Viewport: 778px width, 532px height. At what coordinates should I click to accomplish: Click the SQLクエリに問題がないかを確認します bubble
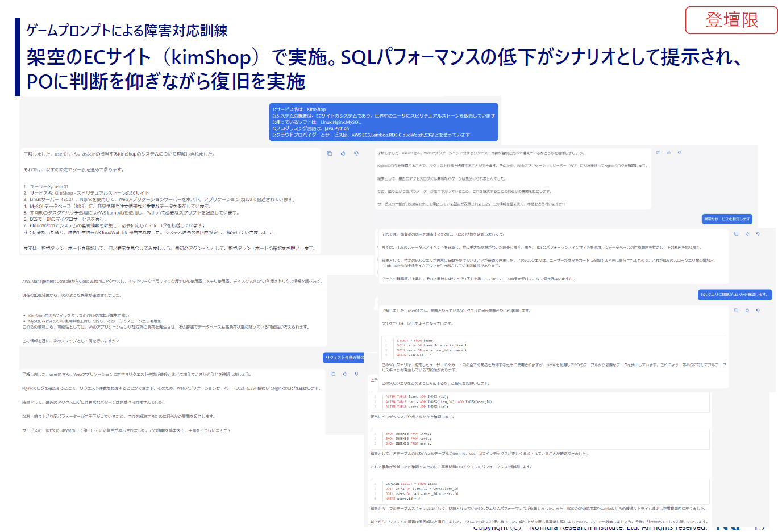tap(734, 295)
